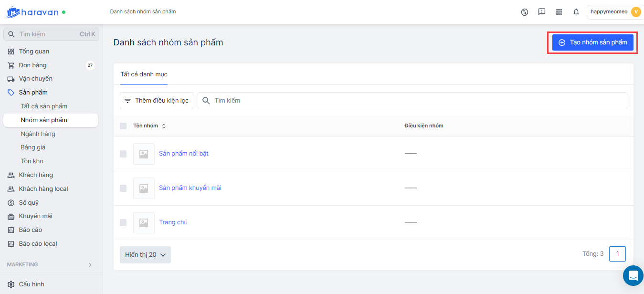Click the apps grid icon in header
Screen dimensions: 644x294
pyautogui.click(x=559, y=12)
